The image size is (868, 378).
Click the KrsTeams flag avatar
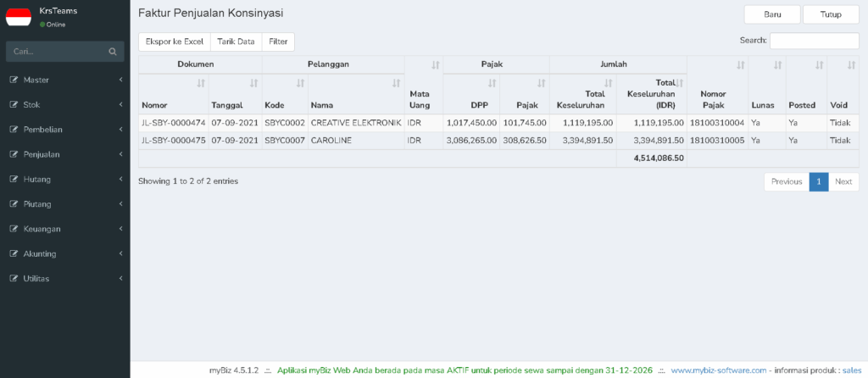tap(19, 17)
